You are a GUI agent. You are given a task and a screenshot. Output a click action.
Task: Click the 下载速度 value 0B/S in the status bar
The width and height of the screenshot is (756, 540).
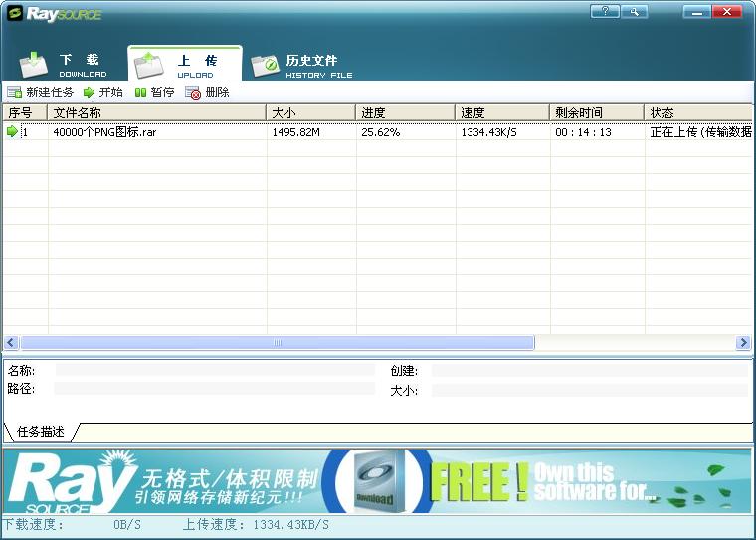(x=127, y=524)
